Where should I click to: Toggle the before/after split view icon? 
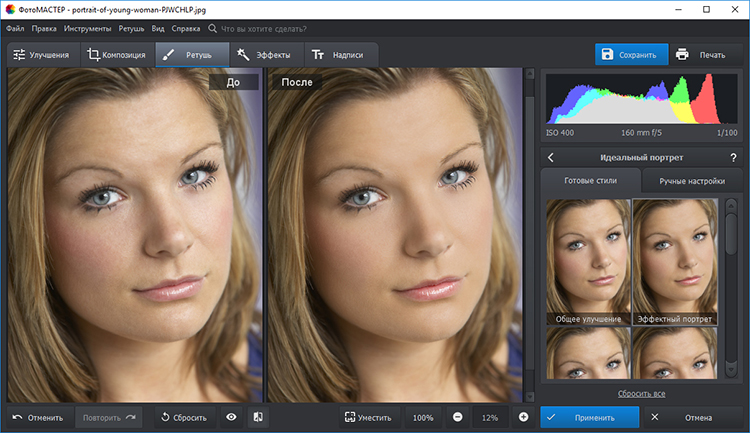click(257, 417)
